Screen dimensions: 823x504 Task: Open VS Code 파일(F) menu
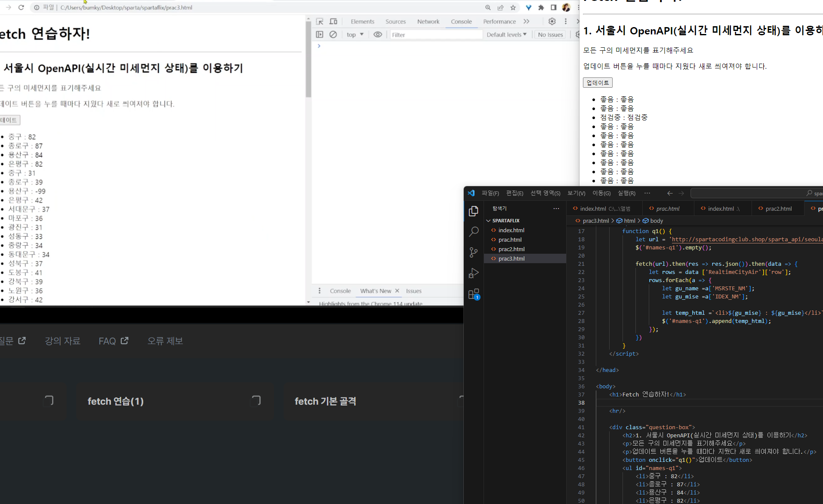[x=490, y=193]
